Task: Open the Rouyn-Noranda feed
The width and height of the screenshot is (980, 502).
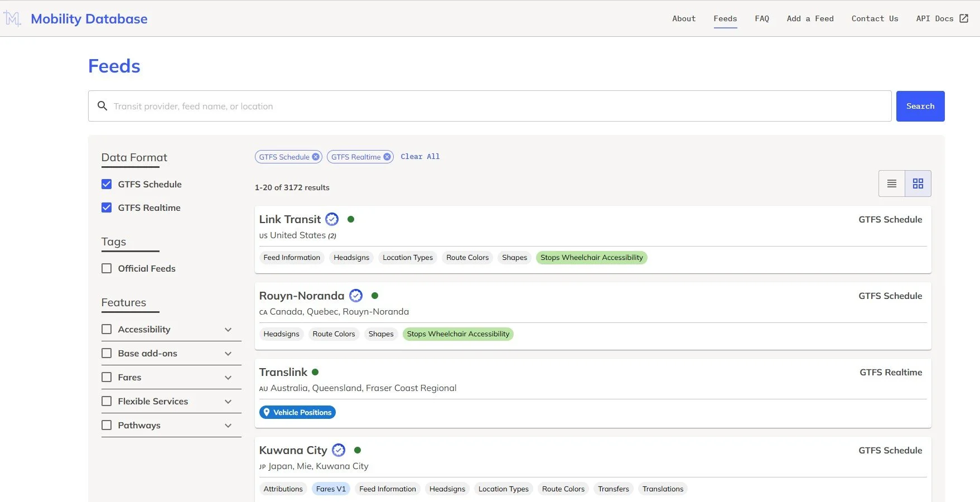Action: click(302, 296)
